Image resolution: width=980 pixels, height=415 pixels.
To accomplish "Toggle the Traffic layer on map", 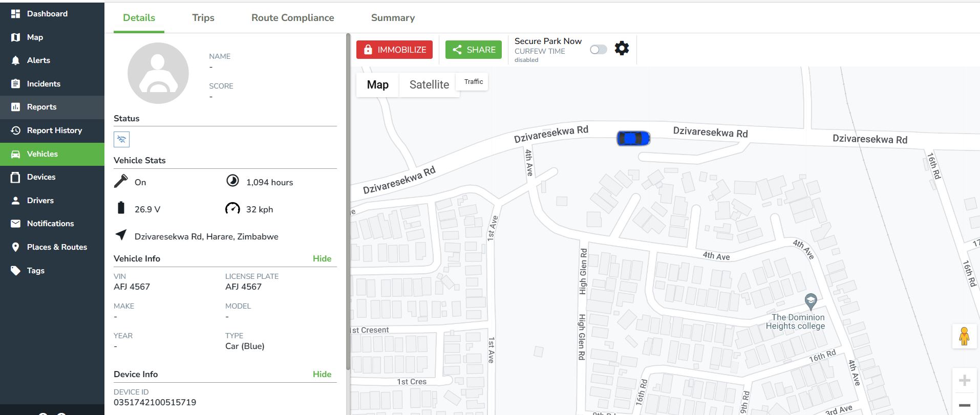I will [473, 82].
